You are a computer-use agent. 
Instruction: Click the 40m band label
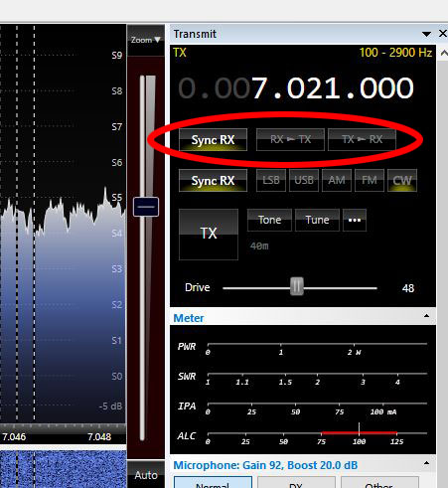click(x=259, y=245)
